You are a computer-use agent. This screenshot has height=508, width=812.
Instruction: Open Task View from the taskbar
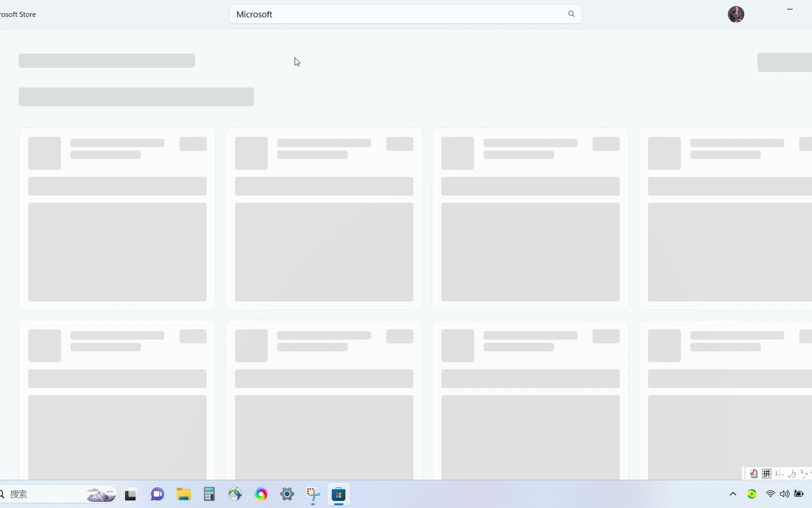131,494
